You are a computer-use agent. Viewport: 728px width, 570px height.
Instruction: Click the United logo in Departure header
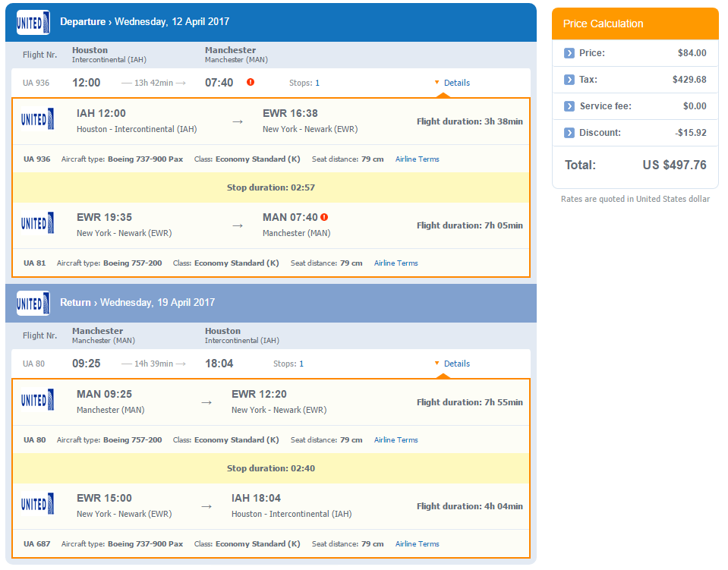click(x=33, y=22)
